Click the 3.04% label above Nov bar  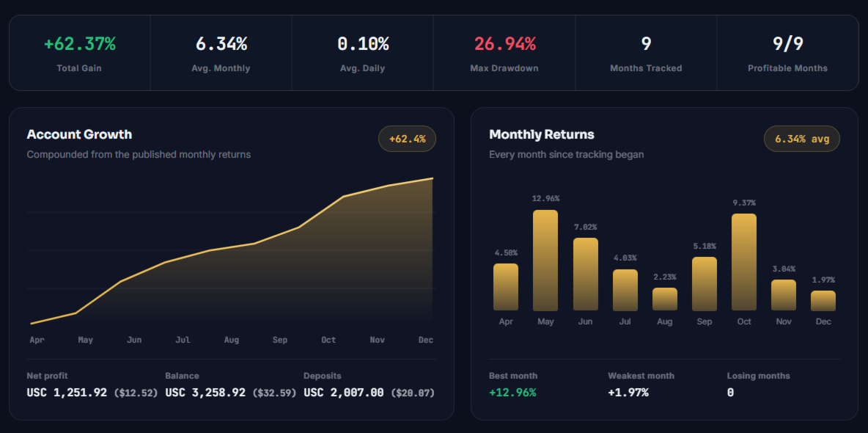point(784,269)
